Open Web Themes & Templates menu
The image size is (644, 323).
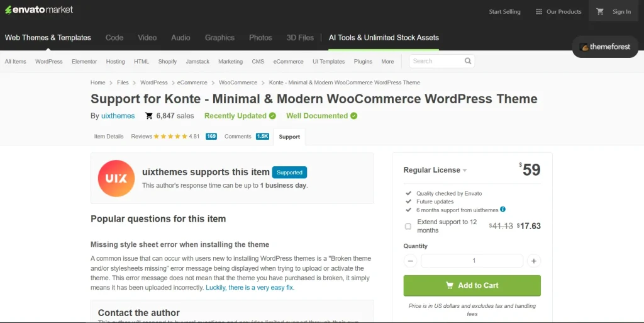click(x=48, y=38)
